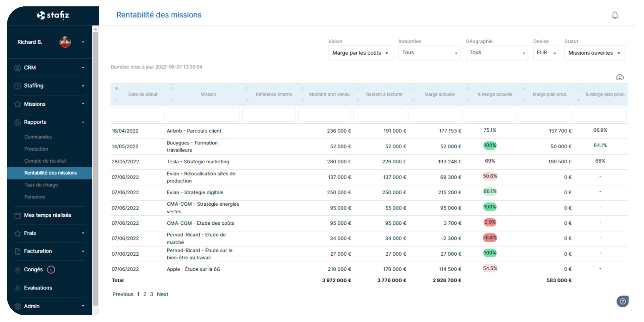Image resolution: width=644 pixels, height=322 pixels.
Task: Open the Géographie dropdown
Action: point(497,53)
